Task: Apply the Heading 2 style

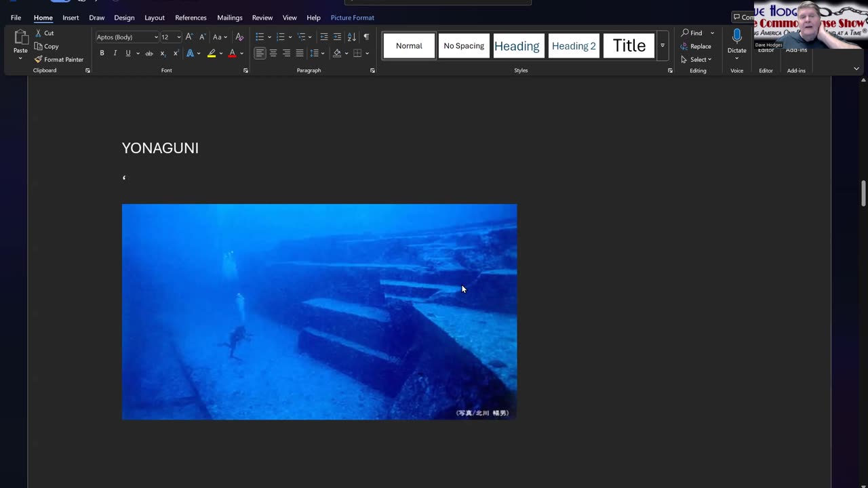Action: click(x=574, y=46)
